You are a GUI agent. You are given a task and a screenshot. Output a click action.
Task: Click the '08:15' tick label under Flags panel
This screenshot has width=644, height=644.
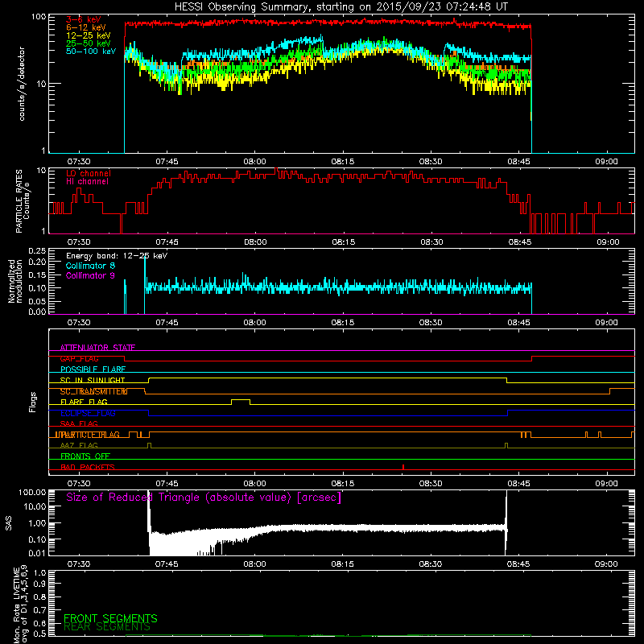[x=343, y=484]
